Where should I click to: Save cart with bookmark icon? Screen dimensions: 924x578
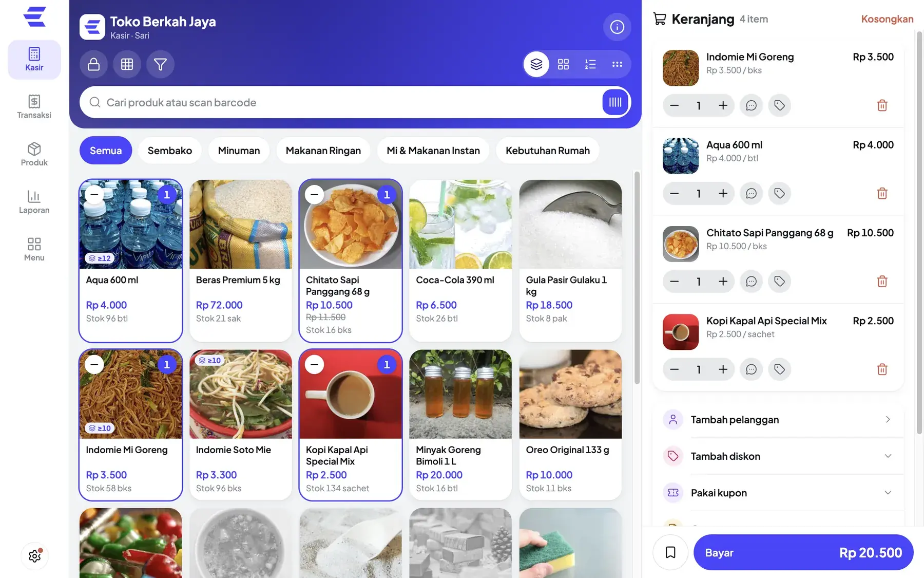coord(670,552)
